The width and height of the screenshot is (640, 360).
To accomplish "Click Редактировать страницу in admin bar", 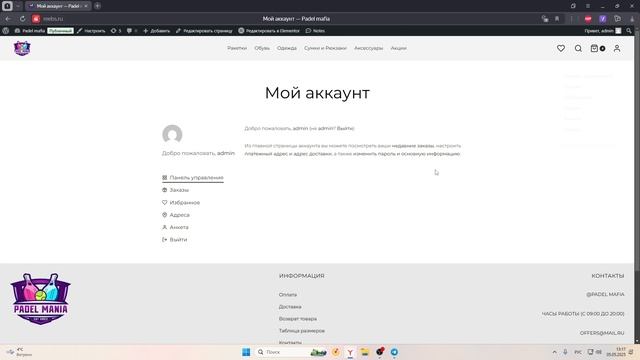I will [x=204, y=31].
